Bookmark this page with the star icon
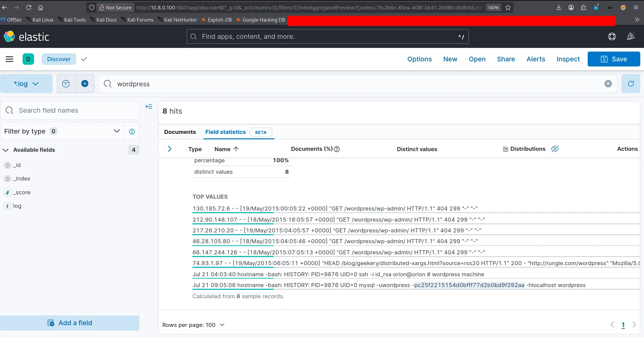The height and width of the screenshot is (337, 644). tap(508, 7)
